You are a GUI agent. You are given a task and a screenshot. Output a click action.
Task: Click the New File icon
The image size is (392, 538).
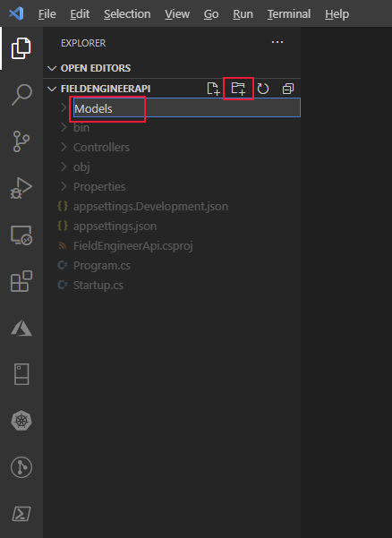213,89
